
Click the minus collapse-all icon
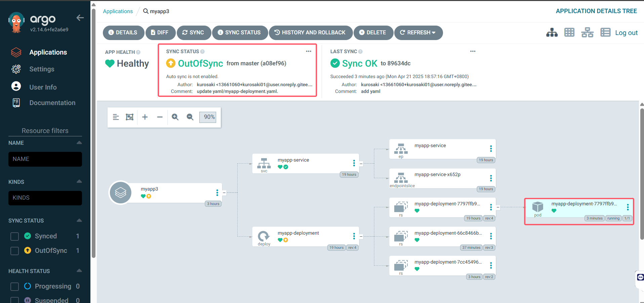point(160,117)
